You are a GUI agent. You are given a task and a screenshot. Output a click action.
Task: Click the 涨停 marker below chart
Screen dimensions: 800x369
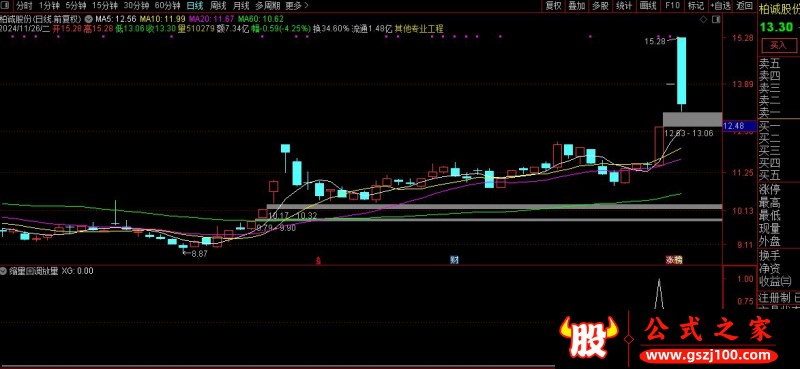(673, 260)
